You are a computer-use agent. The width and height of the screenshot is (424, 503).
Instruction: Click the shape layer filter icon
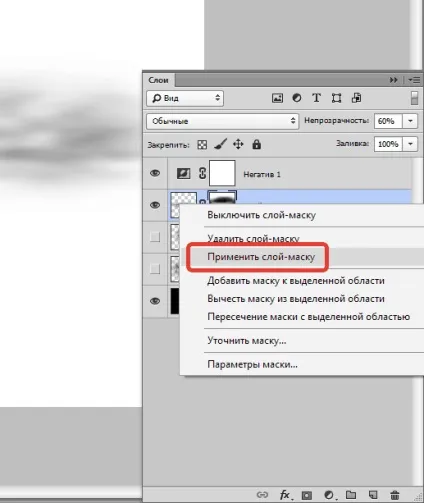[336, 98]
